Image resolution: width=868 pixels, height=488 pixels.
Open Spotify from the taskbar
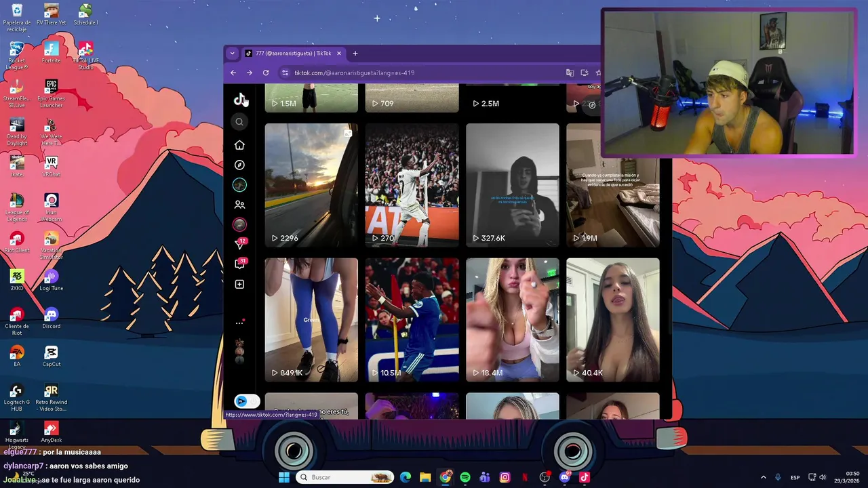pos(465,477)
